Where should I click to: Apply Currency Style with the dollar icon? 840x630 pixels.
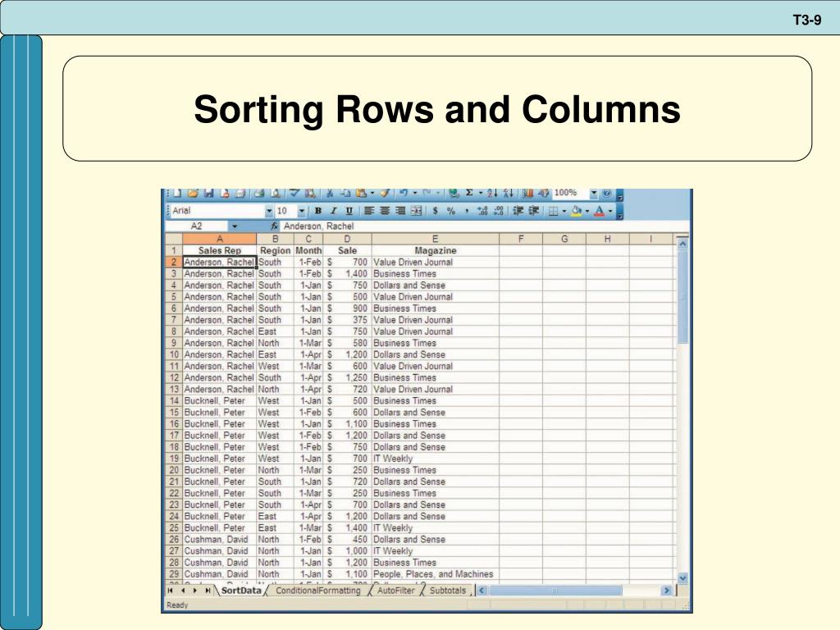pyautogui.click(x=435, y=211)
